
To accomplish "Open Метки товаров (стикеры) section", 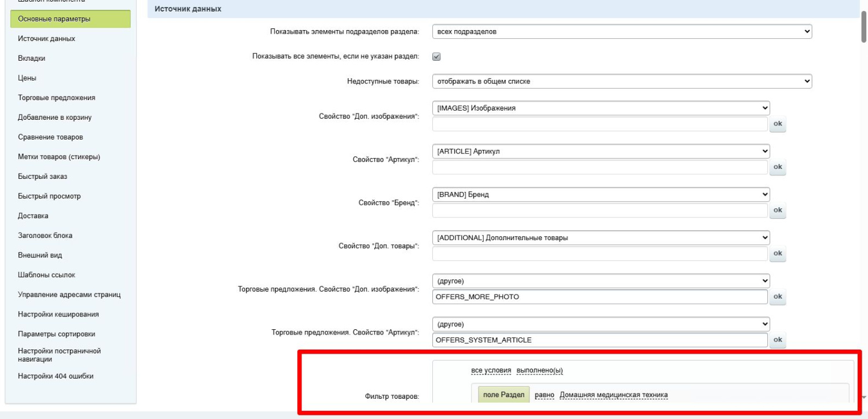I will pos(60,157).
